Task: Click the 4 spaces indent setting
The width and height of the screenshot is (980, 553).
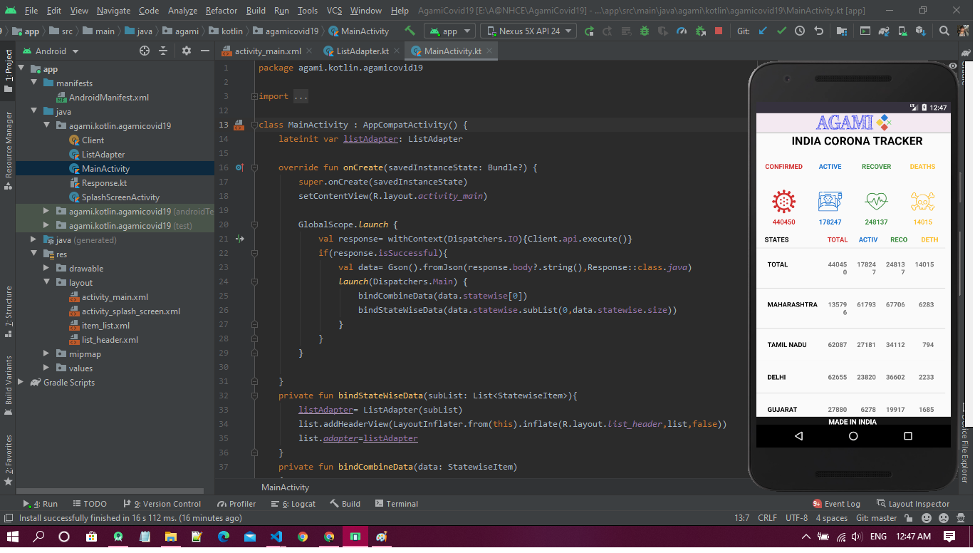Action: pyautogui.click(x=831, y=518)
